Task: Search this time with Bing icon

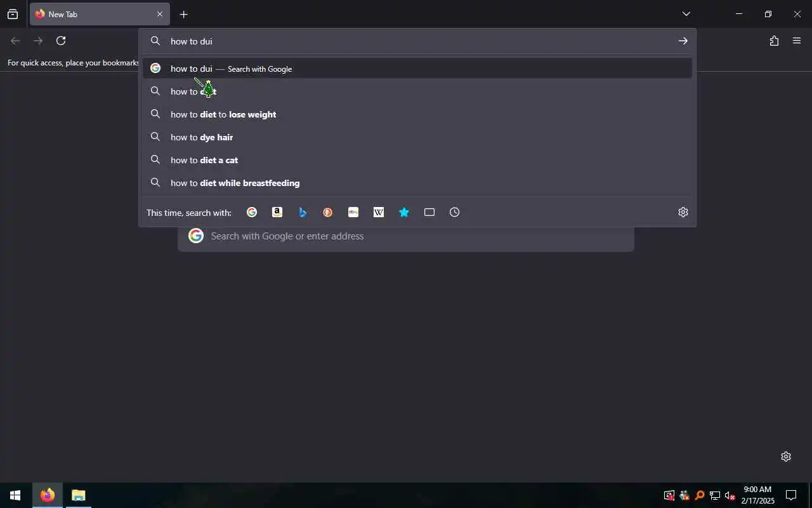Action: pyautogui.click(x=303, y=212)
